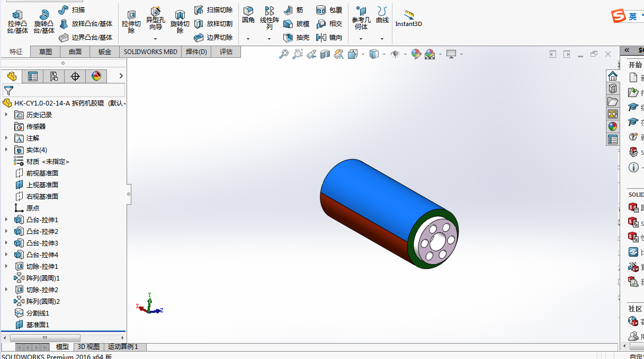
Task: Select the 拉伸切除 extruded cut tool
Action: click(x=131, y=22)
